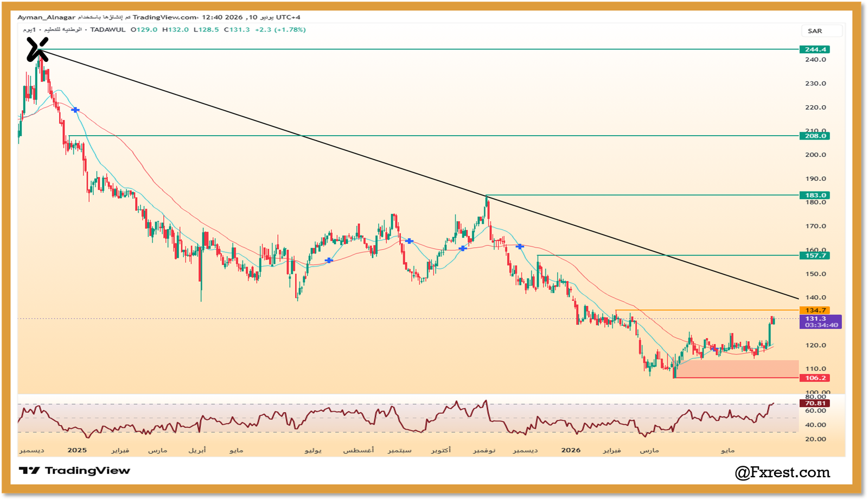Open the SAR currency selector

click(822, 31)
